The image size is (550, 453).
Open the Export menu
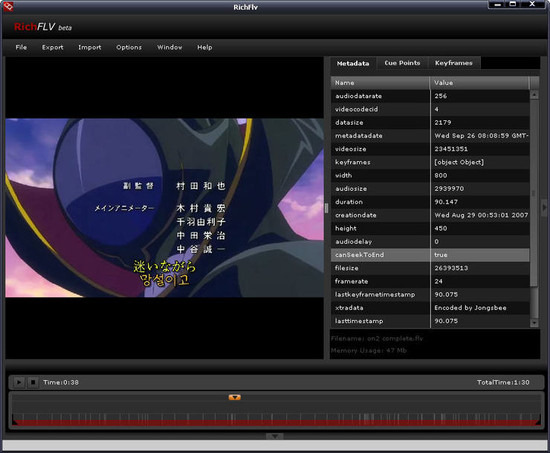pos(53,47)
